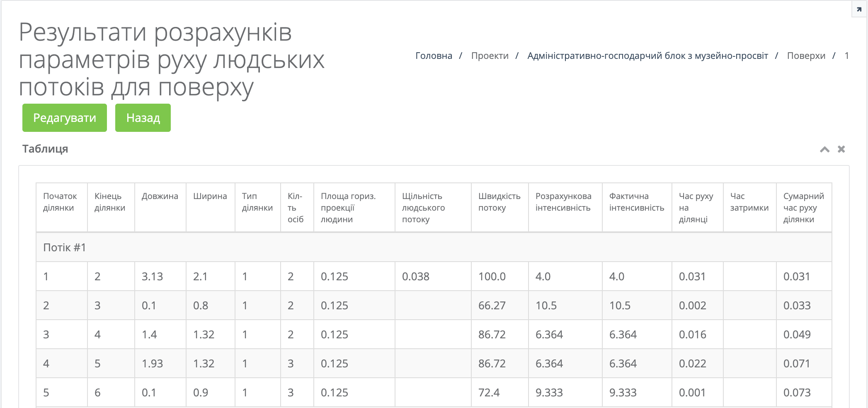
Task: Click the Початок ділянки column header
Action: point(60,202)
